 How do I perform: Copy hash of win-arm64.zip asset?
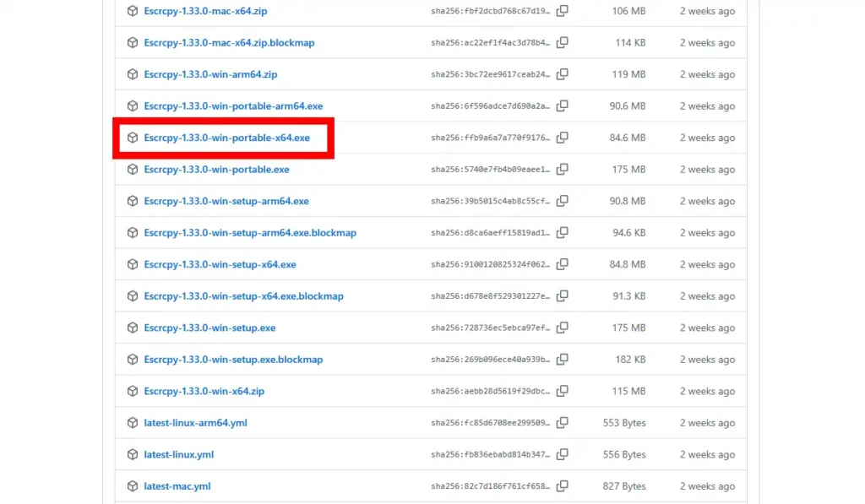(x=562, y=74)
